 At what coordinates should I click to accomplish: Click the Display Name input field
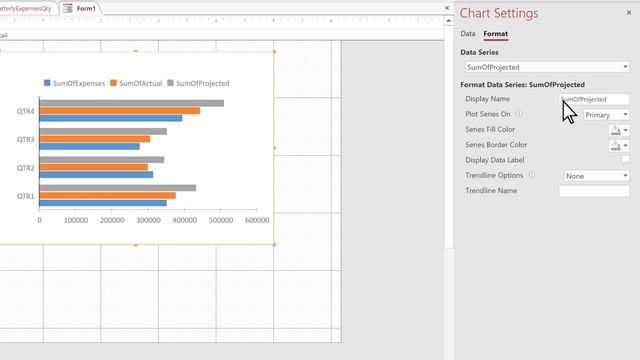click(x=594, y=99)
